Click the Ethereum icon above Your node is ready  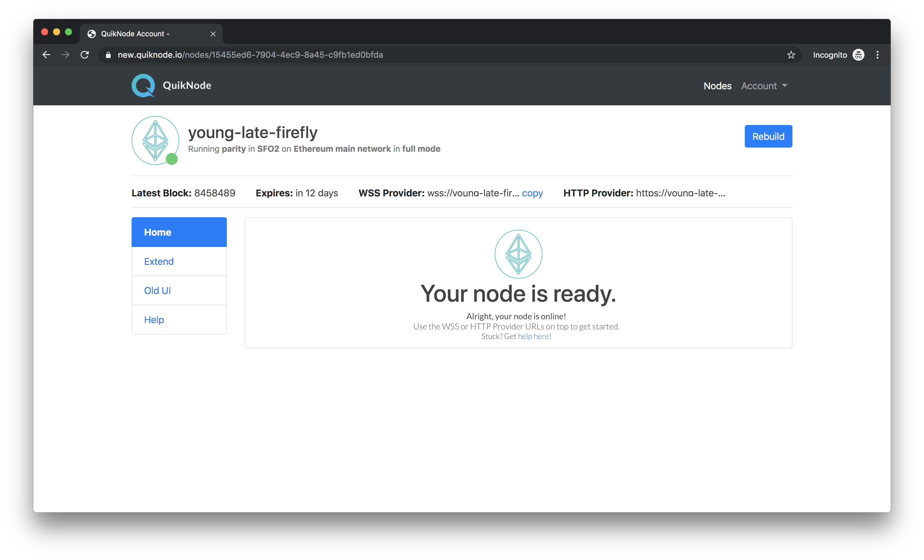pos(518,254)
